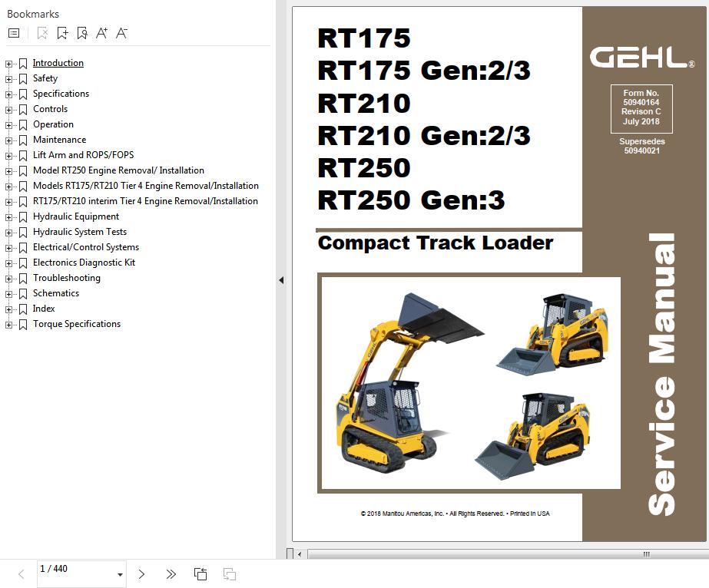Open the Introduction bookmark
This screenshot has height=588, width=709.
click(58, 63)
